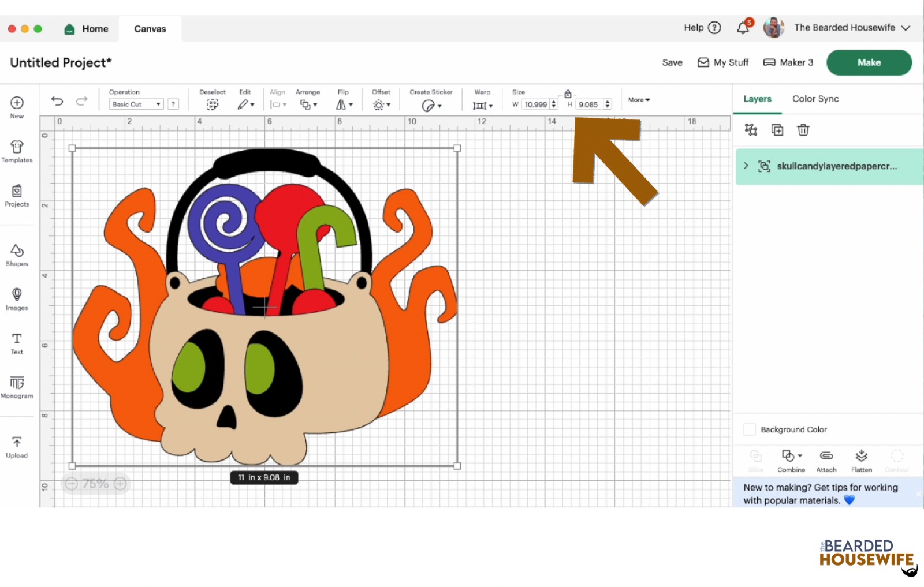Image resolution: width=924 pixels, height=587 pixels.
Task: Enable the Background Color checkbox
Action: tap(749, 429)
